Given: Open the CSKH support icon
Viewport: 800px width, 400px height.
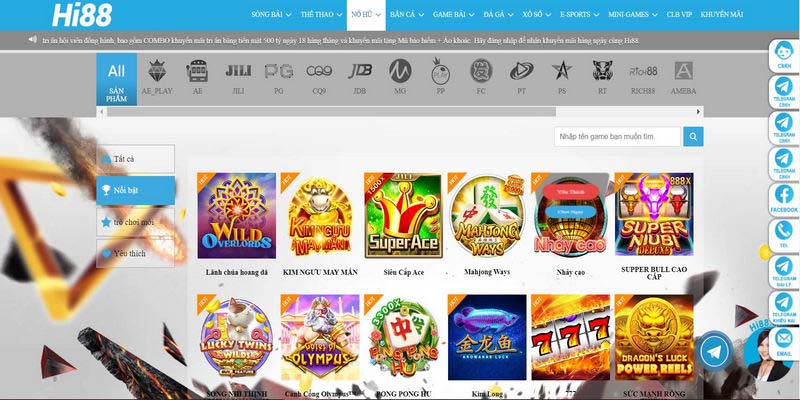Looking at the screenshot, I should tap(784, 55).
